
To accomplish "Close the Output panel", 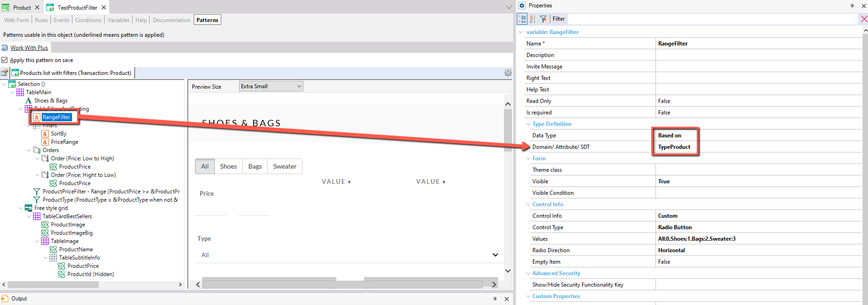I will [507, 299].
